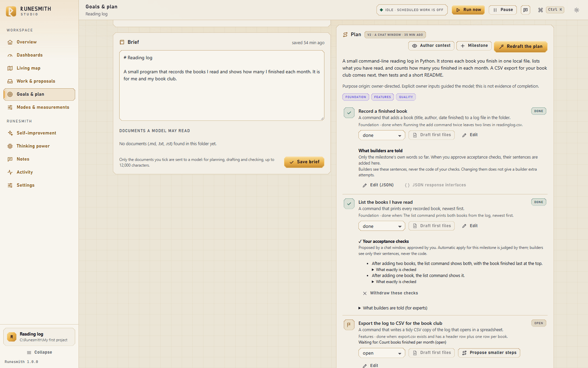Toggle the check for List the books I have read
The height and width of the screenshot is (368, 588).
(349, 203)
